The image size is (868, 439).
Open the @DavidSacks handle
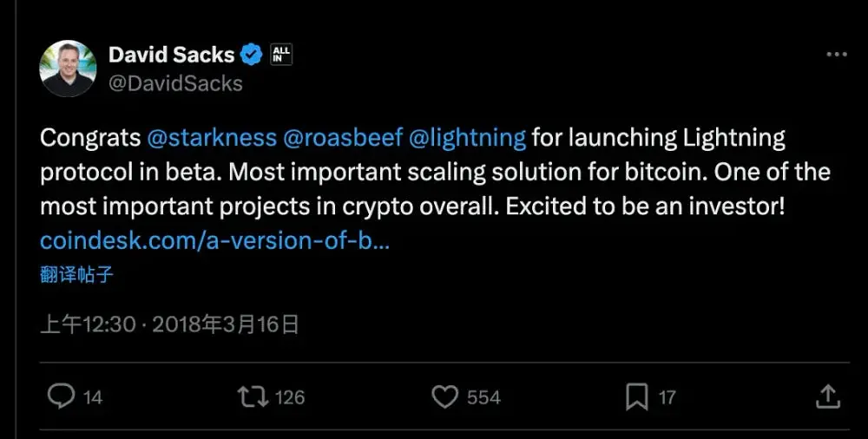[175, 83]
